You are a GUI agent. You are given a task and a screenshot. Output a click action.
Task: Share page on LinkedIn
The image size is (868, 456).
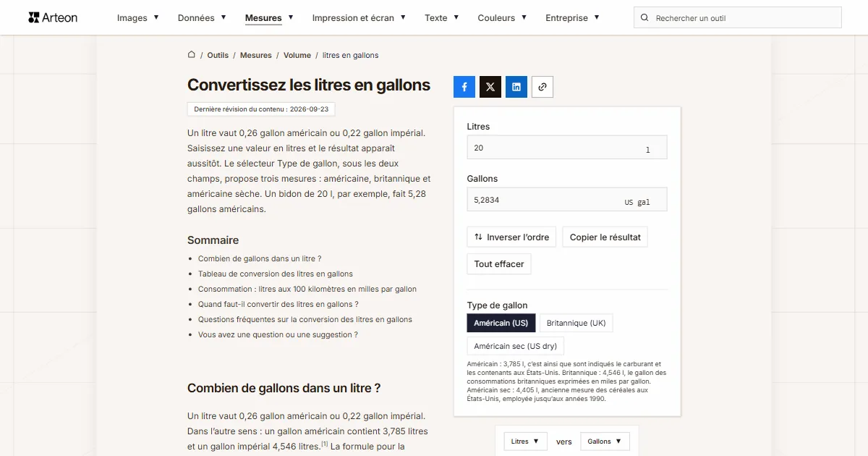pyautogui.click(x=516, y=87)
